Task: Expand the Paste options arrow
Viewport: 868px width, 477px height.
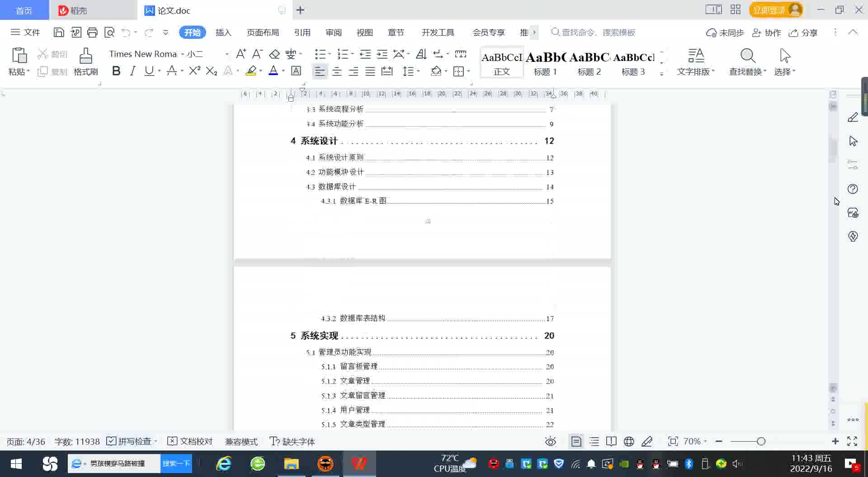Action: pos(28,71)
